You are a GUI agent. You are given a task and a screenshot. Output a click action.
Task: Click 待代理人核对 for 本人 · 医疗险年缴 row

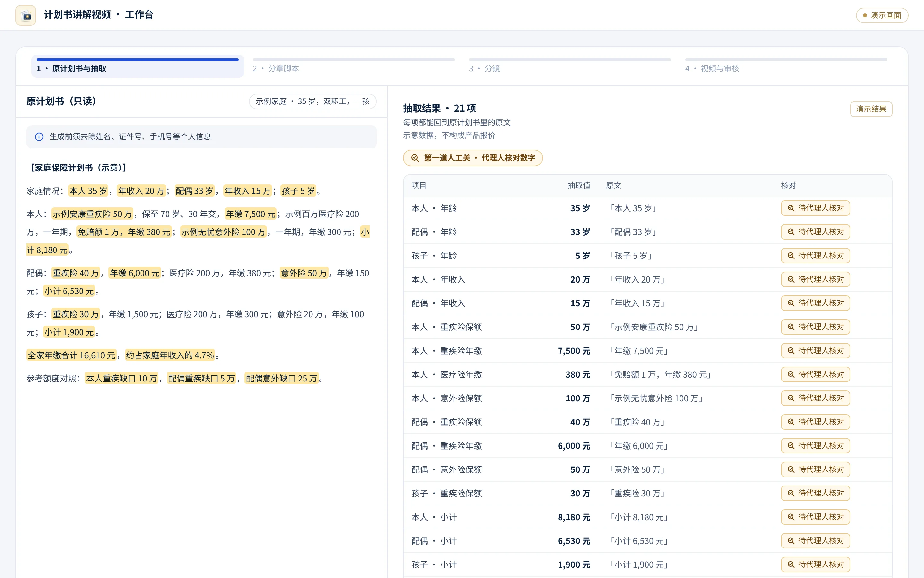click(815, 374)
